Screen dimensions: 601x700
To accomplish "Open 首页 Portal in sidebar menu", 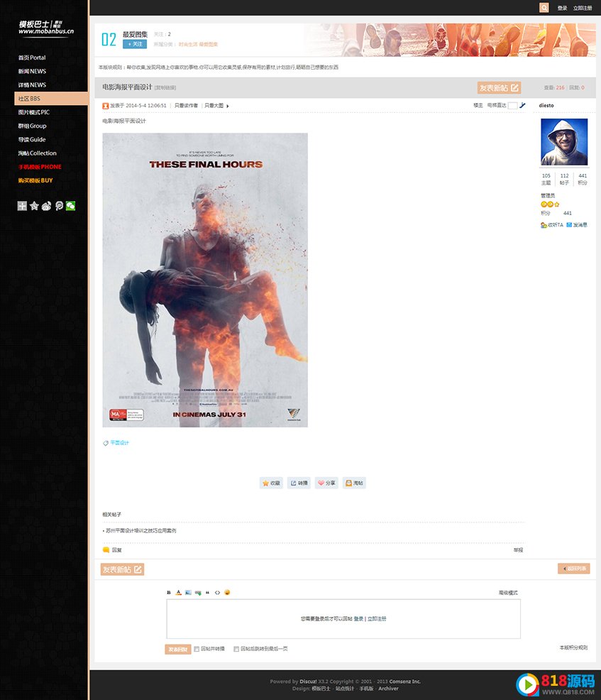I will (32, 58).
